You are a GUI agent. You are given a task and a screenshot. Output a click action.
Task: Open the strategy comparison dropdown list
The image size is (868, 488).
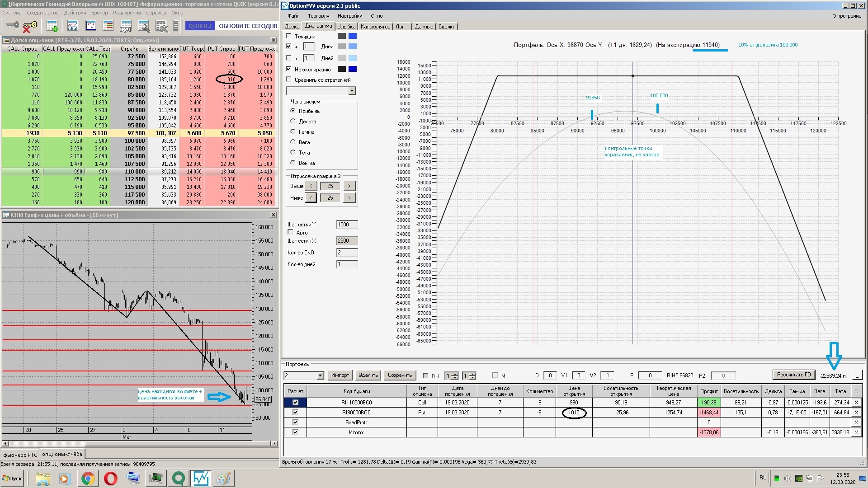pyautogui.click(x=352, y=91)
